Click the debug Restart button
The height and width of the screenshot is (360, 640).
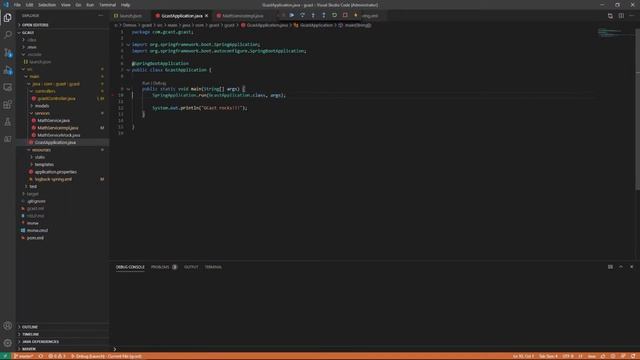point(334,16)
